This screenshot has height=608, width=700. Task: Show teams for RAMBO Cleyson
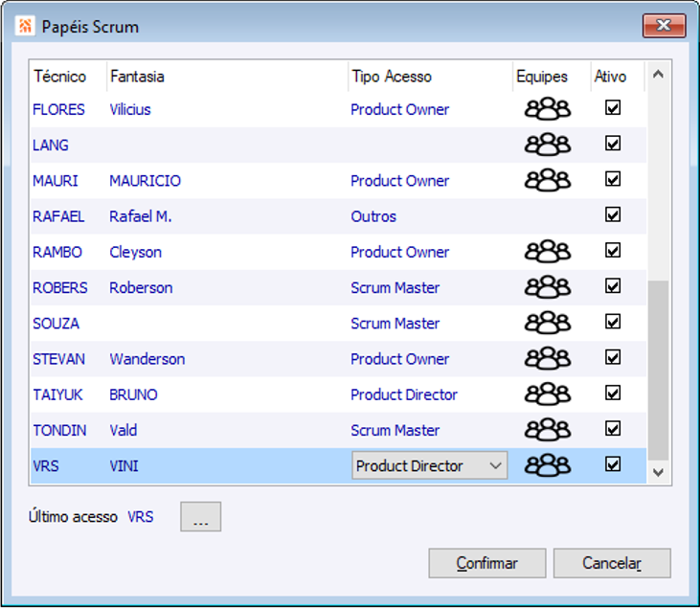tap(547, 252)
